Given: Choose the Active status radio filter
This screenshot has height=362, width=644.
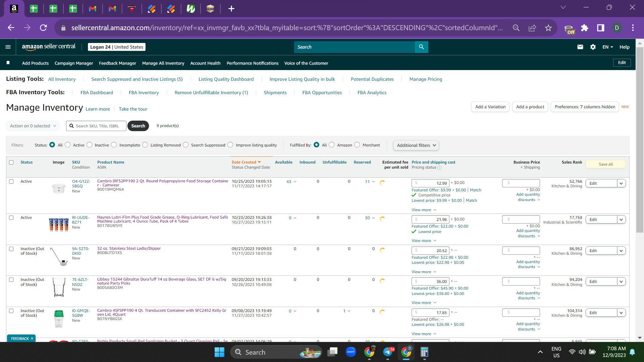Looking at the screenshot, I should pos(68,145).
